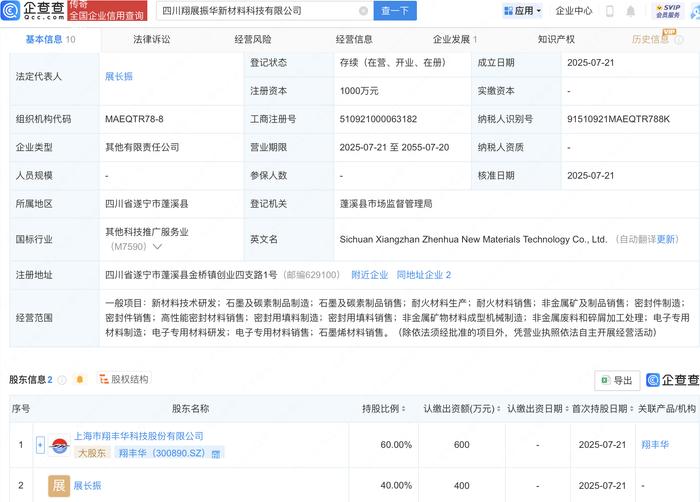The width and height of the screenshot is (700, 502).
Task: Switch to the 企业发展 tab
Action: [x=454, y=39]
